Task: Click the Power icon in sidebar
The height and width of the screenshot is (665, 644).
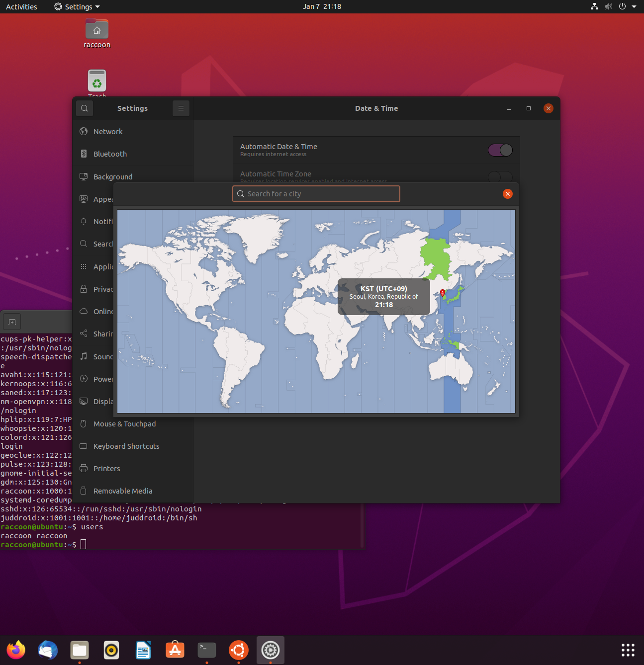Action: pyautogui.click(x=84, y=379)
